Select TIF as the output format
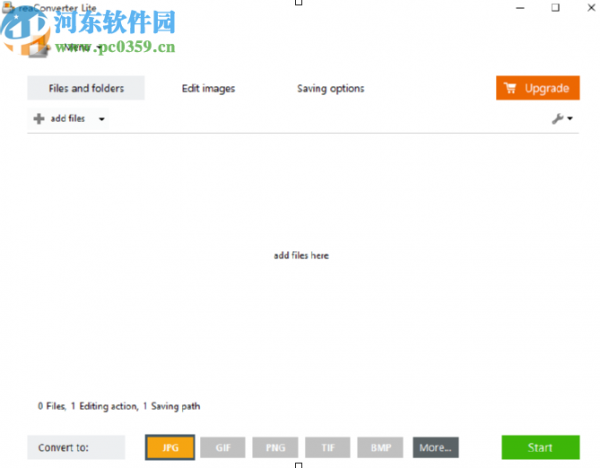The image size is (600, 468). [328, 447]
